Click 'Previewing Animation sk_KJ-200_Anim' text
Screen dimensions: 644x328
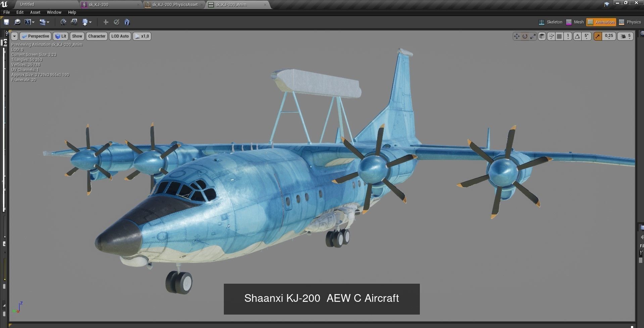tap(47, 45)
